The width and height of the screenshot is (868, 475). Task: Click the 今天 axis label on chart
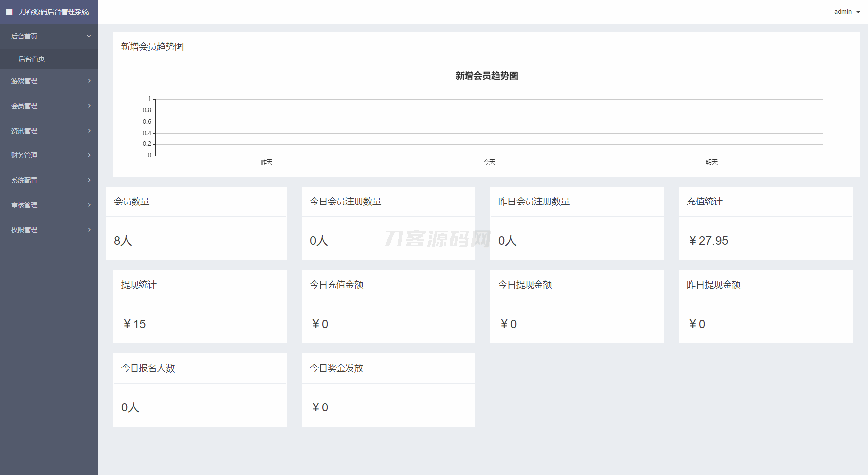[x=489, y=162]
